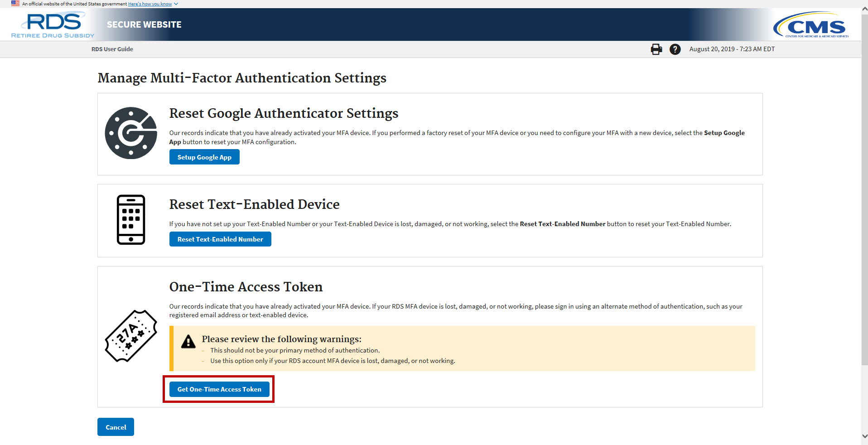Click the printer icon in the toolbar

point(656,49)
